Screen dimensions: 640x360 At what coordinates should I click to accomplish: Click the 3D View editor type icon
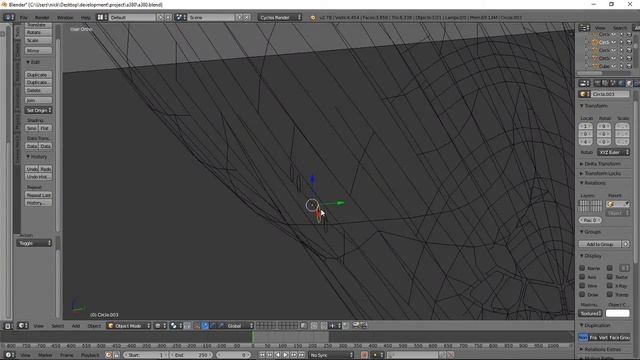click(22, 326)
